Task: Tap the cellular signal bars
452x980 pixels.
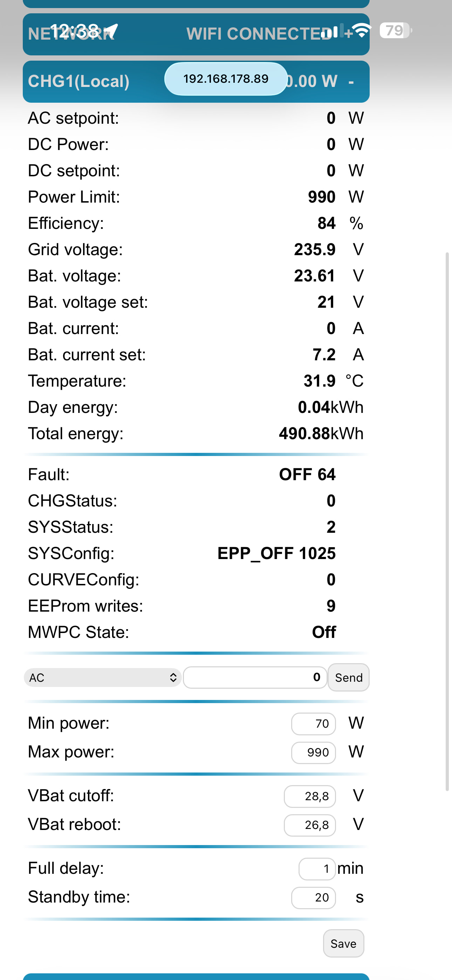Action: click(x=329, y=32)
